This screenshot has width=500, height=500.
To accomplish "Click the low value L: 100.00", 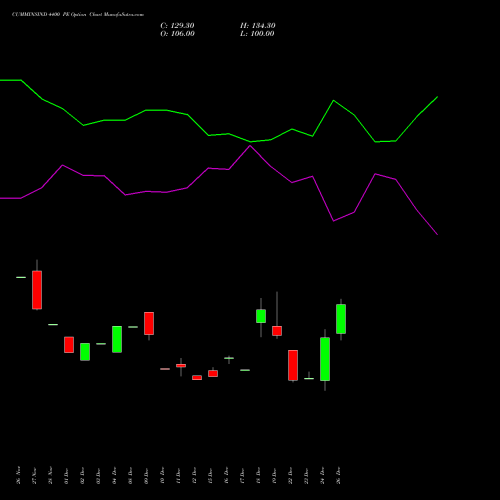I will pyautogui.click(x=257, y=34).
